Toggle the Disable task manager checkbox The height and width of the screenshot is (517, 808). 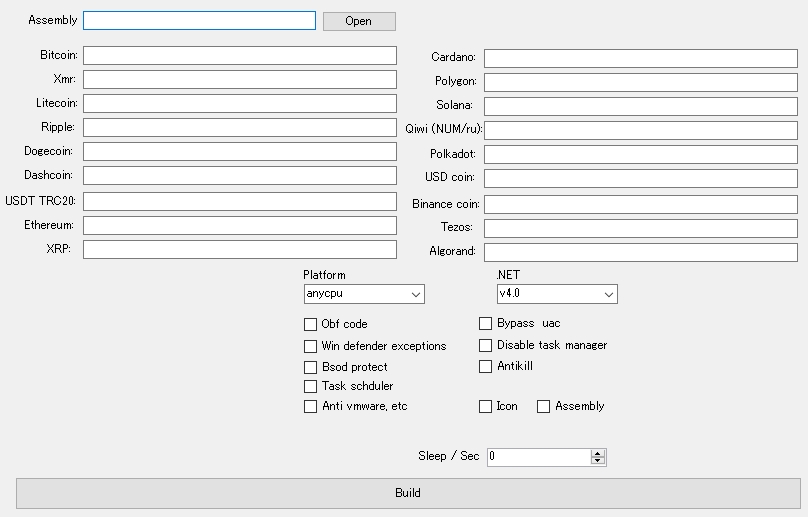point(486,345)
